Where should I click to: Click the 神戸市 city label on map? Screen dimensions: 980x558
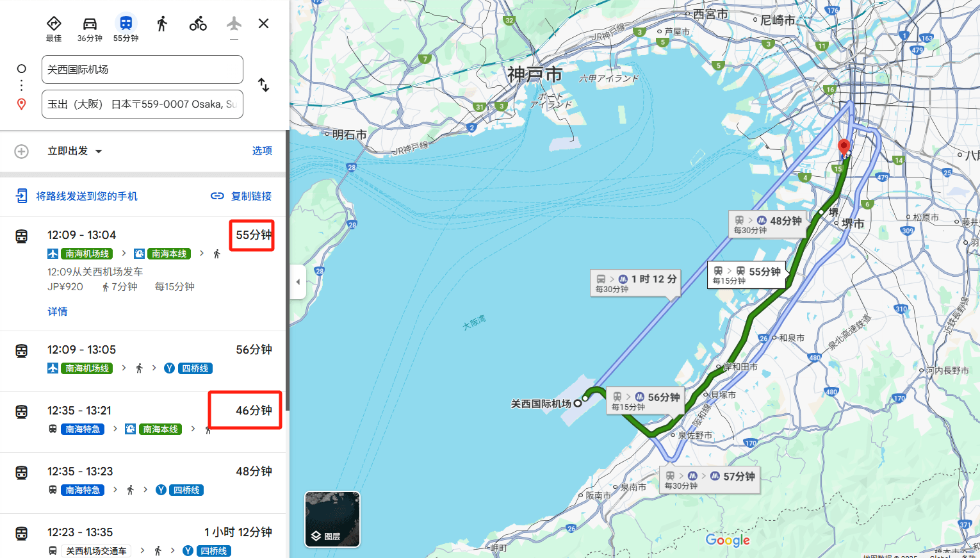(x=535, y=74)
